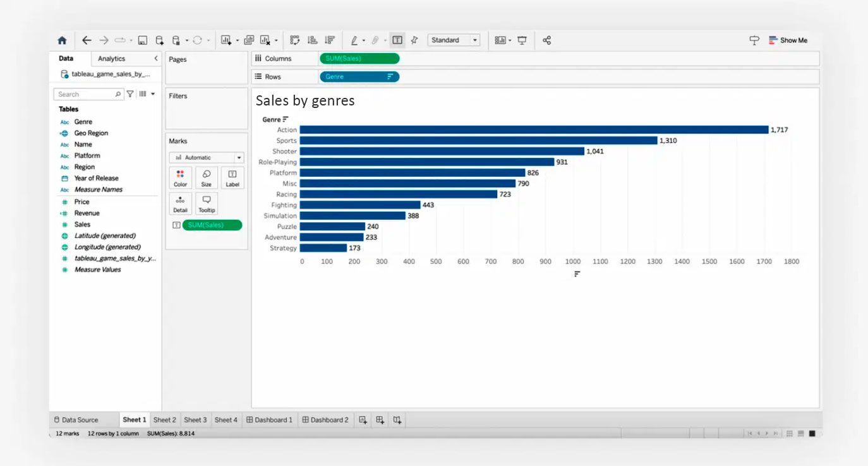Expand the highlight dropdown arrow
The height and width of the screenshot is (466, 868).
point(364,41)
